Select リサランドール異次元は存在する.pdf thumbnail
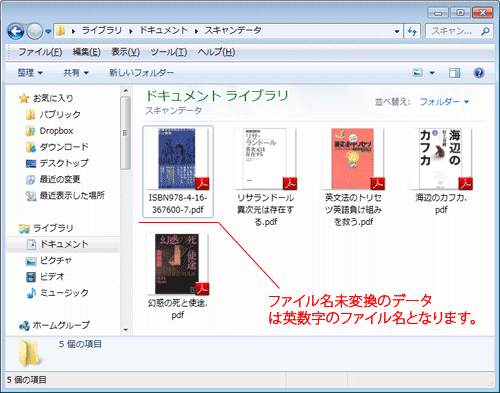 click(x=266, y=158)
